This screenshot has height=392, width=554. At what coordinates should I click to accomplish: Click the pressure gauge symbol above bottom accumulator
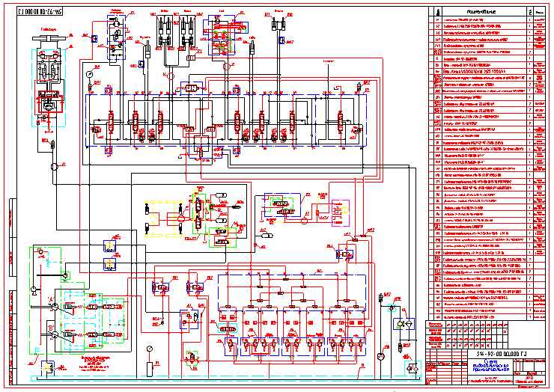coord(150,349)
